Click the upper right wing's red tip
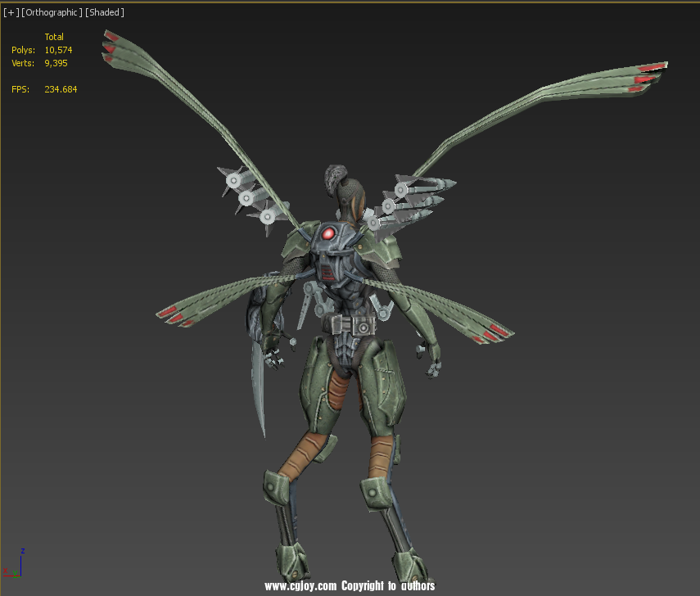The width and height of the screenshot is (700, 596). pos(651,73)
